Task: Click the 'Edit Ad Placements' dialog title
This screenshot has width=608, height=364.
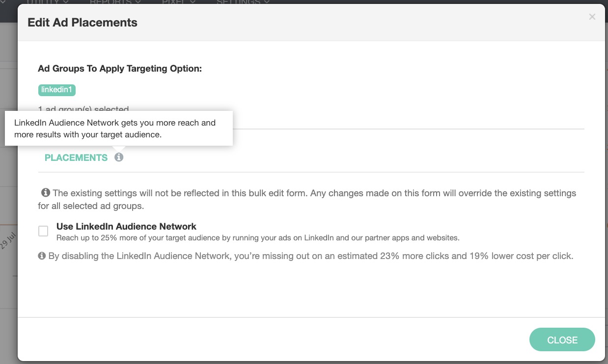Action: coord(83,23)
